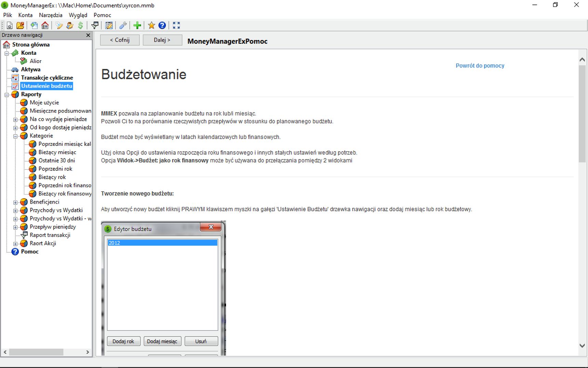Collapse the Raporty tree node
The height and width of the screenshot is (368, 588).
click(x=6, y=94)
